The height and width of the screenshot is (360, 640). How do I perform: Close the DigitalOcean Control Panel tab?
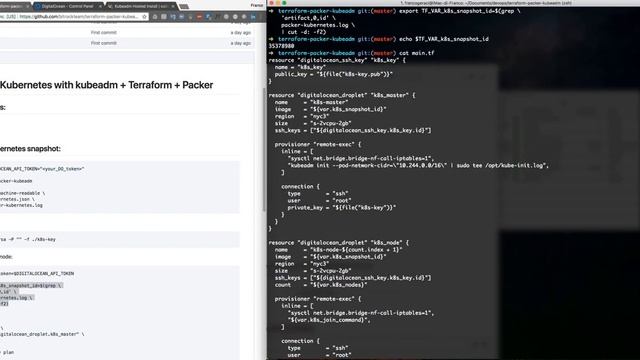click(x=100, y=6)
